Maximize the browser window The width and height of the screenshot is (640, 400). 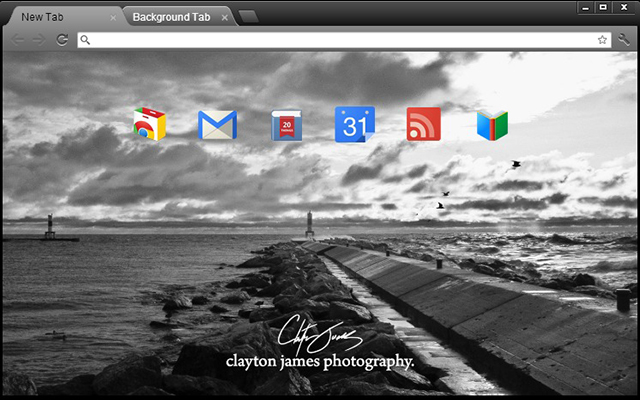(x=603, y=7)
